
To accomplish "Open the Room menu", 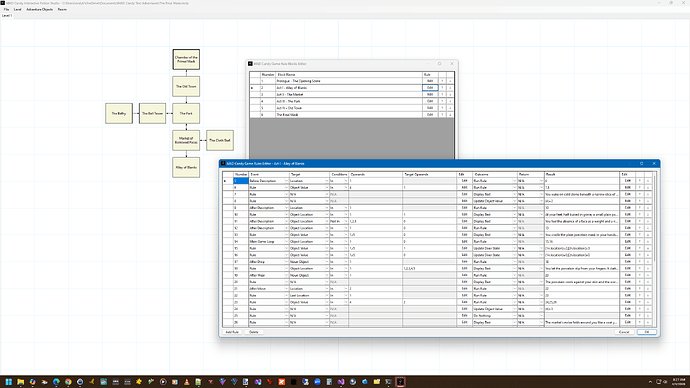I will tap(62, 9).
